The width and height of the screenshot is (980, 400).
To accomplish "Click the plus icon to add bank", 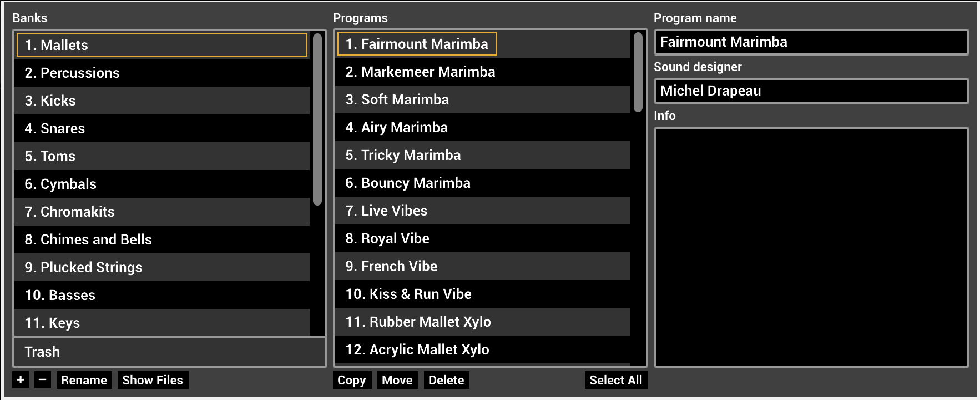I will [21, 380].
